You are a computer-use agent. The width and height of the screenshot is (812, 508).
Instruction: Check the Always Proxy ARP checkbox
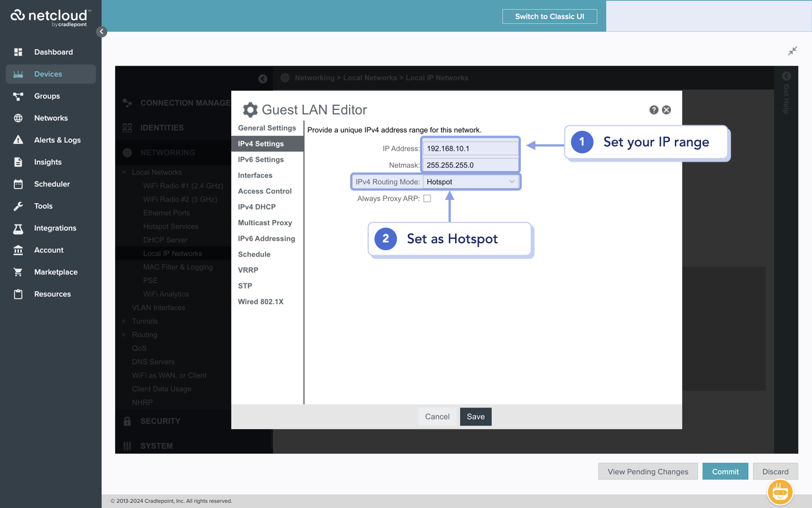coord(427,198)
